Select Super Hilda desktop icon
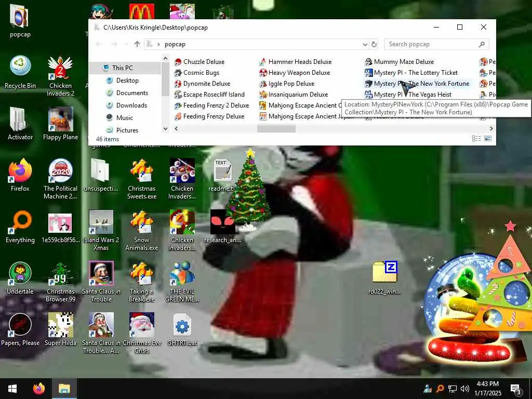The width and height of the screenshot is (532, 399). (x=60, y=330)
